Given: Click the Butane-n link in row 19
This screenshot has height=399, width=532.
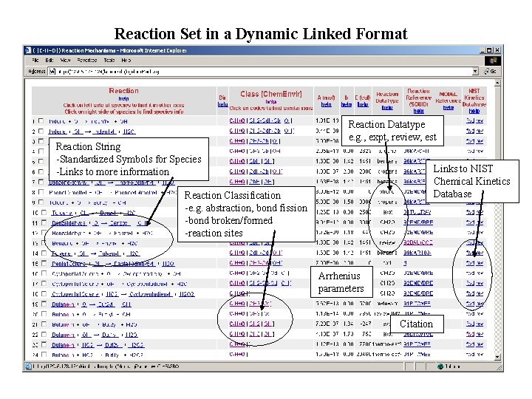Looking at the screenshot, I should [x=63, y=304].
